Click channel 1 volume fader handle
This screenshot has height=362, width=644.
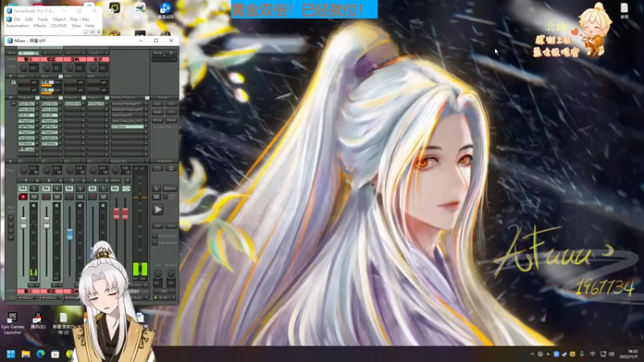pos(23,223)
